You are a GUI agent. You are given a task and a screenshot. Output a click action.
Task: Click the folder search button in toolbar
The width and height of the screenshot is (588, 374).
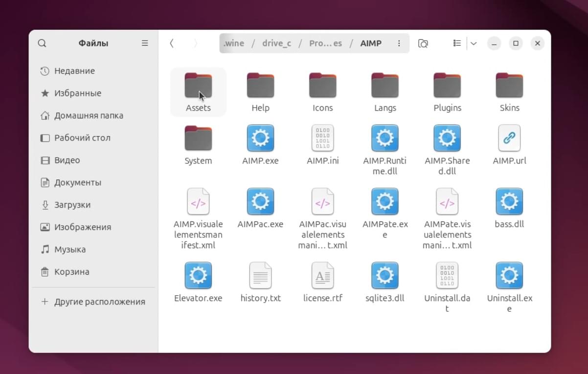point(423,43)
